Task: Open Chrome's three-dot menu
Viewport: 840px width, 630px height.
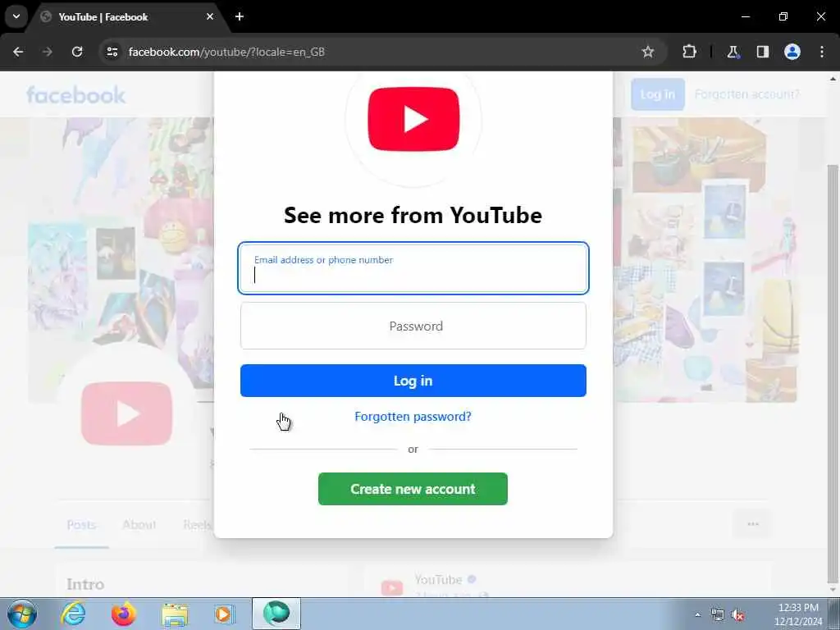Action: click(822, 52)
